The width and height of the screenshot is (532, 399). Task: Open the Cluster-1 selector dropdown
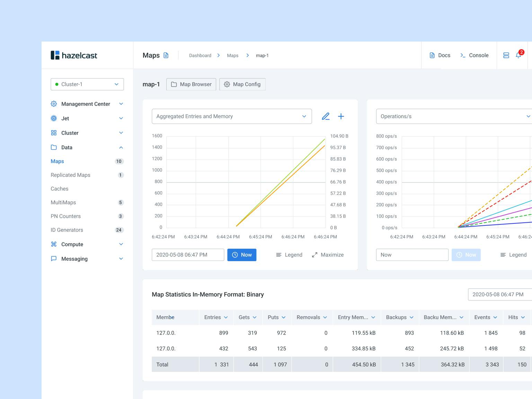point(87,84)
